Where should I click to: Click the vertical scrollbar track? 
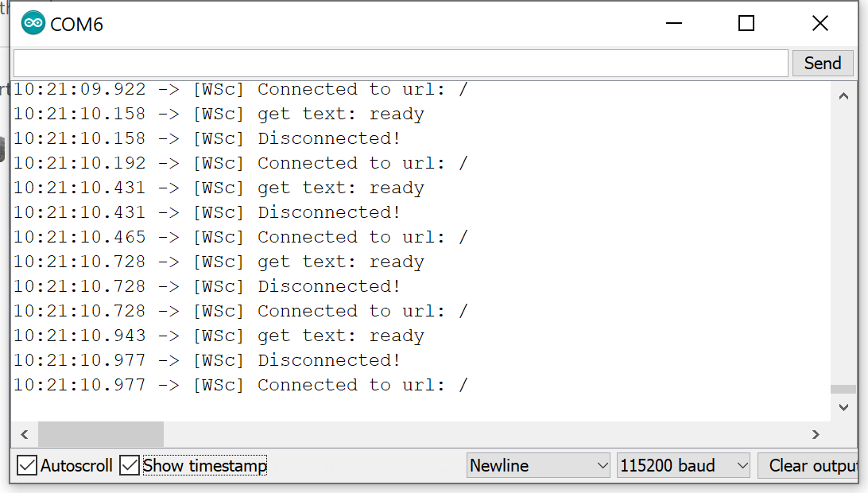pyautogui.click(x=844, y=239)
